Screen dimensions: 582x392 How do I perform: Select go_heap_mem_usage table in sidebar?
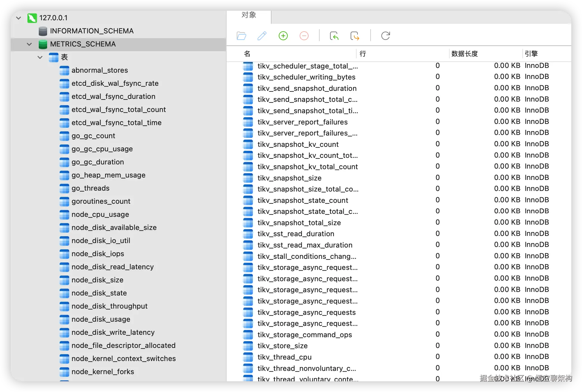(x=108, y=175)
